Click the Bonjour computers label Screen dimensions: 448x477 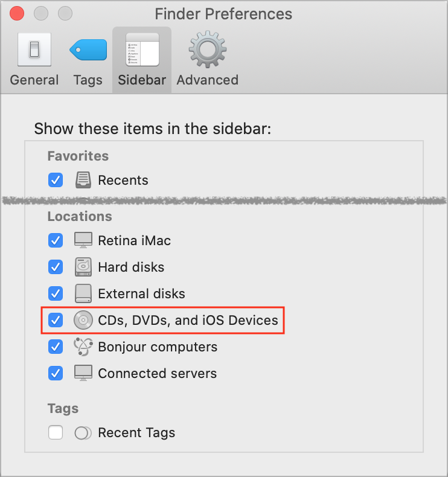click(x=158, y=347)
